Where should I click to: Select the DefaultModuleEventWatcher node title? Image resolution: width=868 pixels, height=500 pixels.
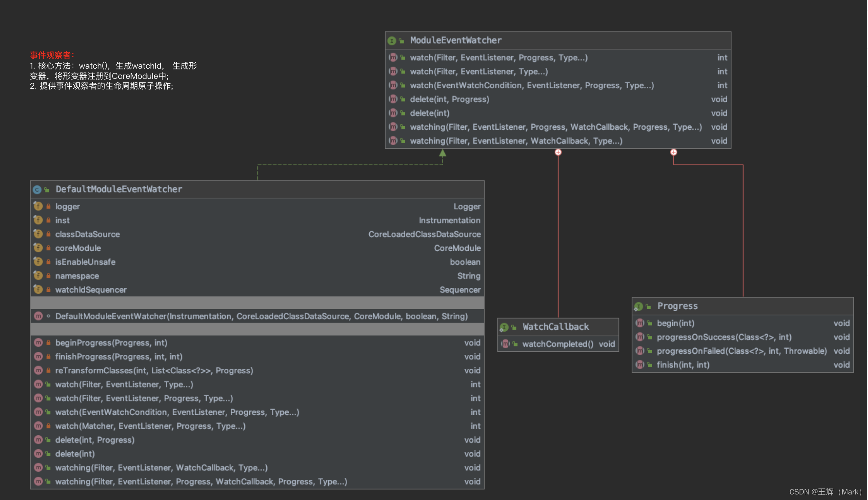(x=119, y=189)
